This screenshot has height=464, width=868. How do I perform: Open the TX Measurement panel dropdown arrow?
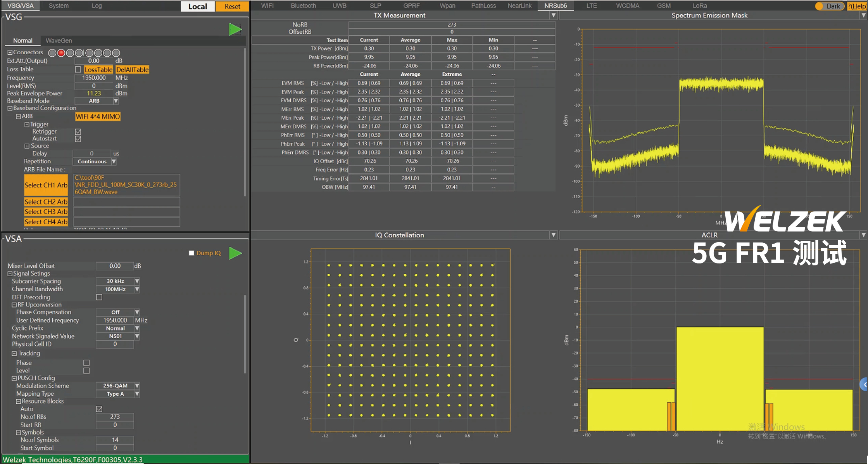pos(553,16)
